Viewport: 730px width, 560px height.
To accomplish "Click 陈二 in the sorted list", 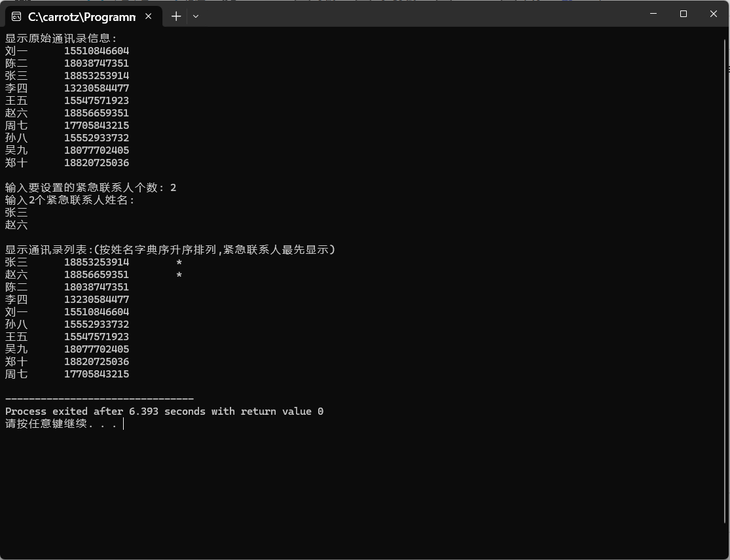I will [16, 287].
